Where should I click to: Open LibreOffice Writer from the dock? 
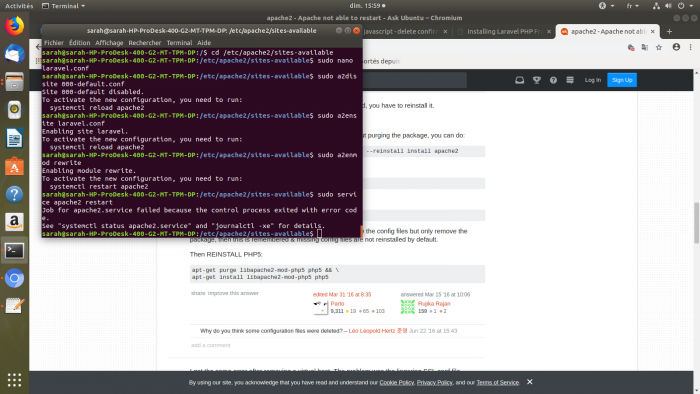click(14, 138)
